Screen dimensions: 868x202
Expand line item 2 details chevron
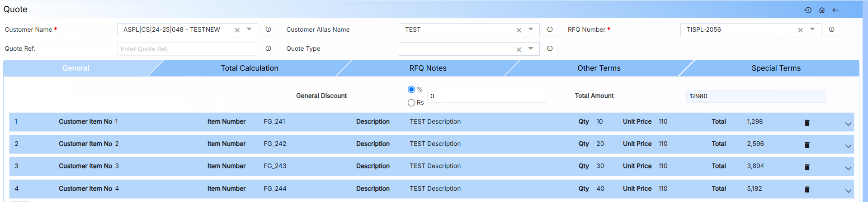pyautogui.click(x=848, y=146)
